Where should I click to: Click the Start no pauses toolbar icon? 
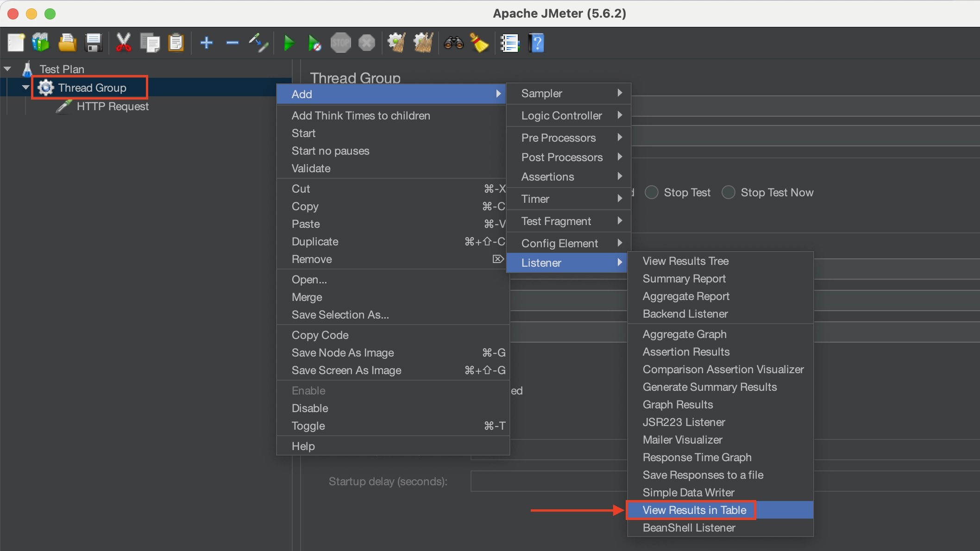point(314,44)
